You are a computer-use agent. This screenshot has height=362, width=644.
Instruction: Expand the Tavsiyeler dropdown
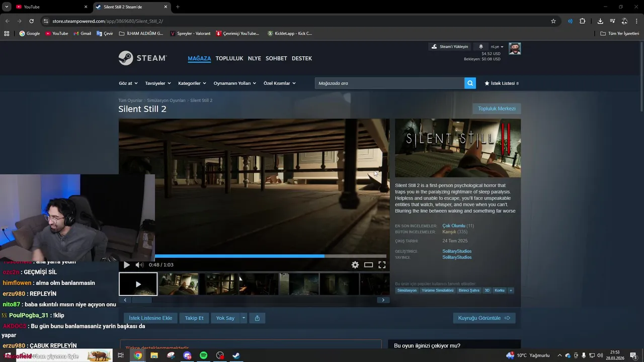pos(158,83)
